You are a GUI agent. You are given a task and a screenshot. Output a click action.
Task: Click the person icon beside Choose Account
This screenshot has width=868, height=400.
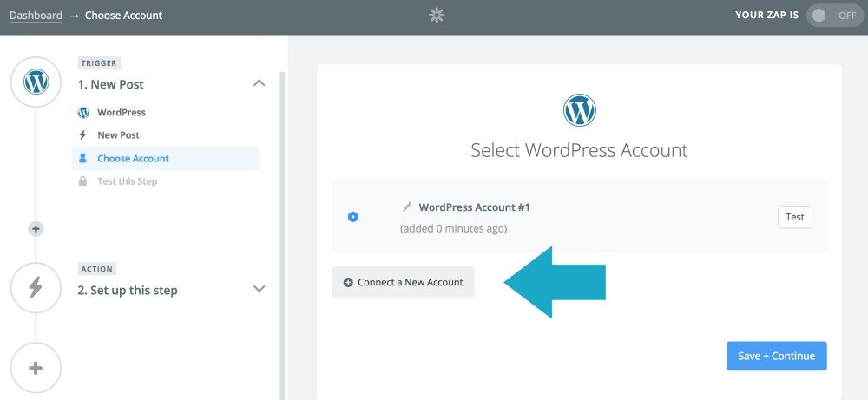pos(82,158)
